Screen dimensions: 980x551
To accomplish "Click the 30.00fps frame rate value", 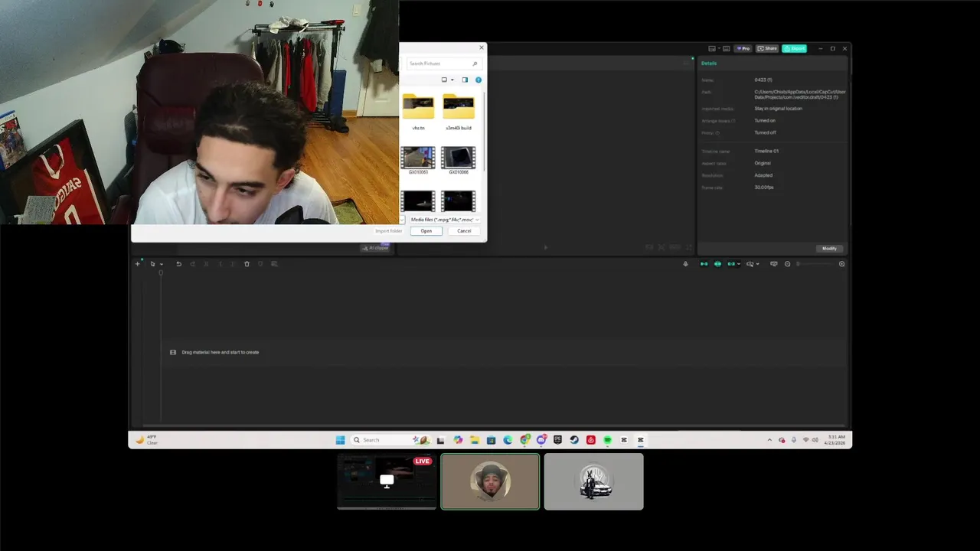I will tap(764, 187).
